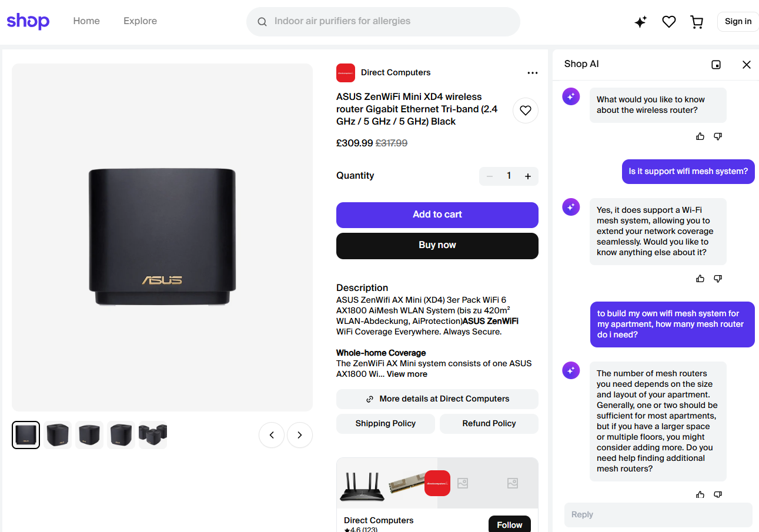This screenshot has width=759, height=532.
Task: Open More details at Direct Computers link
Action: click(437, 399)
